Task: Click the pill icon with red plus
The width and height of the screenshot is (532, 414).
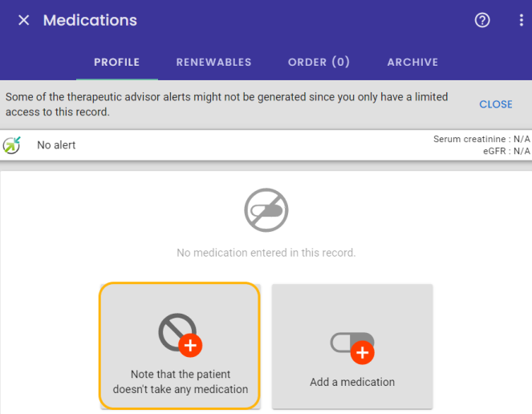Action: (352, 348)
